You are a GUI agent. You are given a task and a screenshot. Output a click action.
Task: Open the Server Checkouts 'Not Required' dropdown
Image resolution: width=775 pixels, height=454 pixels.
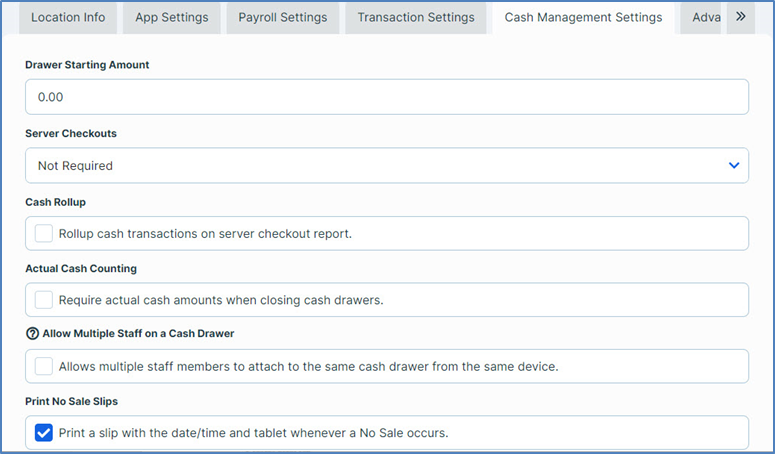pos(386,166)
